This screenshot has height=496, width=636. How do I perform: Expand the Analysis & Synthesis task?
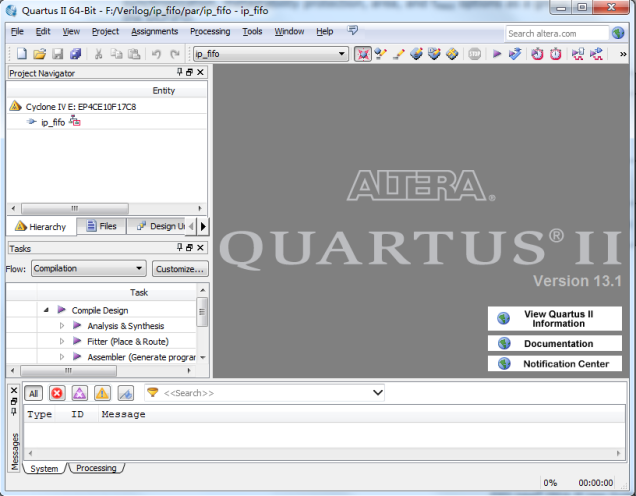62,326
